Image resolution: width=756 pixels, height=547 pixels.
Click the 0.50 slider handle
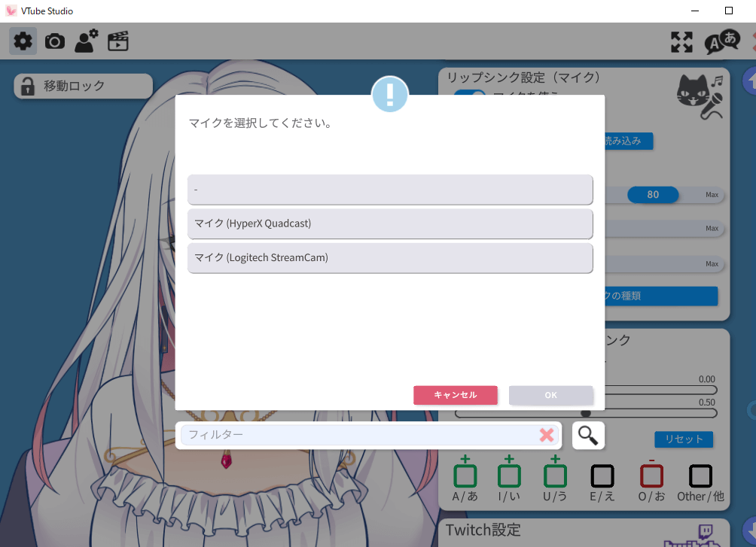tap(586, 414)
